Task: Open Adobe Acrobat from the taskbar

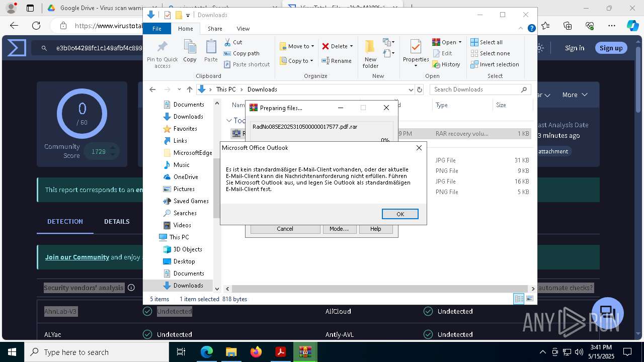Action: [x=280, y=352]
